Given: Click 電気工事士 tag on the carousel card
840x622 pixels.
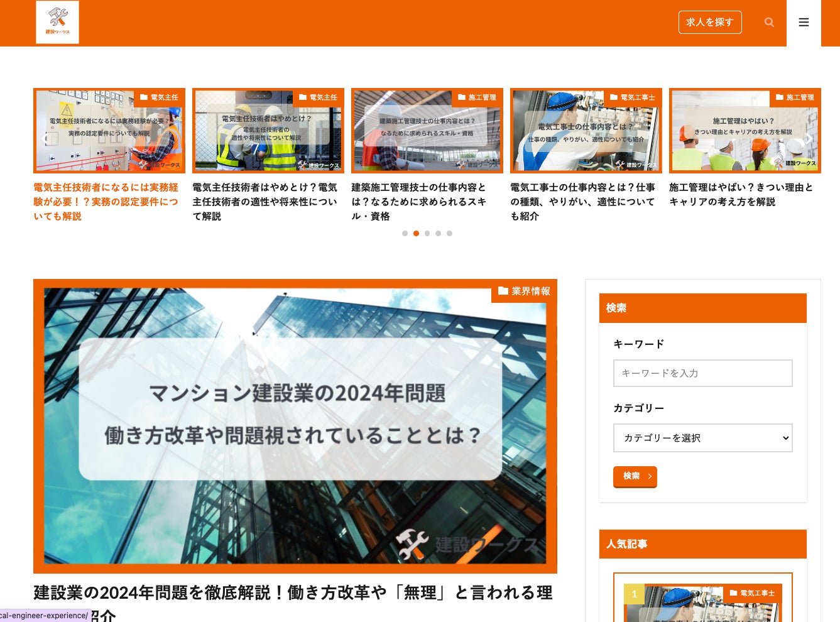Looking at the screenshot, I should [633, 97].
